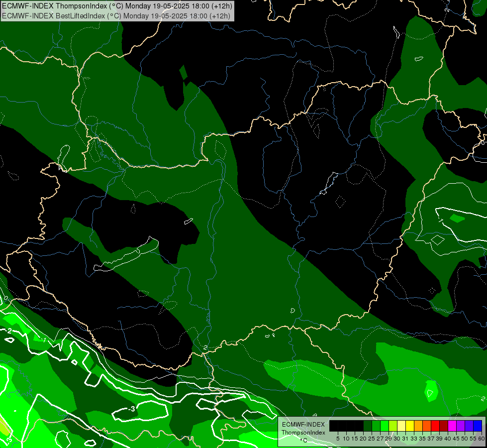Pick the violet 50–55 legend swatch
This screenshot has height=448, width=487.
(469, 426)
